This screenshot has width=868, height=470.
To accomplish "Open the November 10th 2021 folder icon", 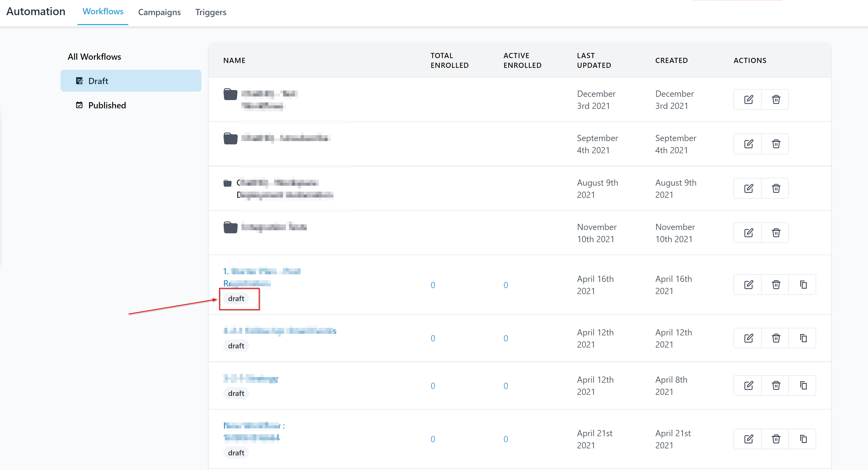I will point(230,227).
